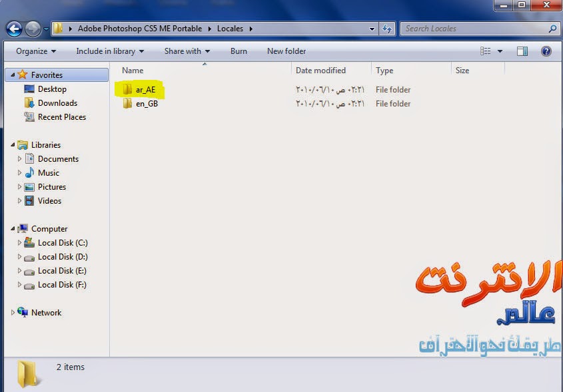
Task: Collapse the Libraries group
Action: pos(13,144)
